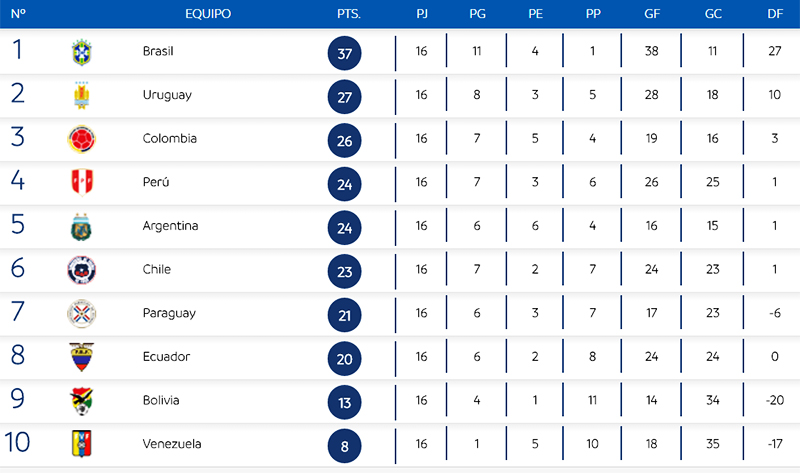Open the Venezuela team name link
Viewport: 800px width, 473px height.
172,444
